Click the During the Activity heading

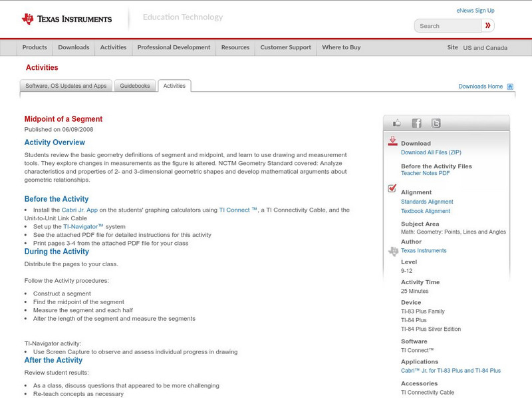57,252
